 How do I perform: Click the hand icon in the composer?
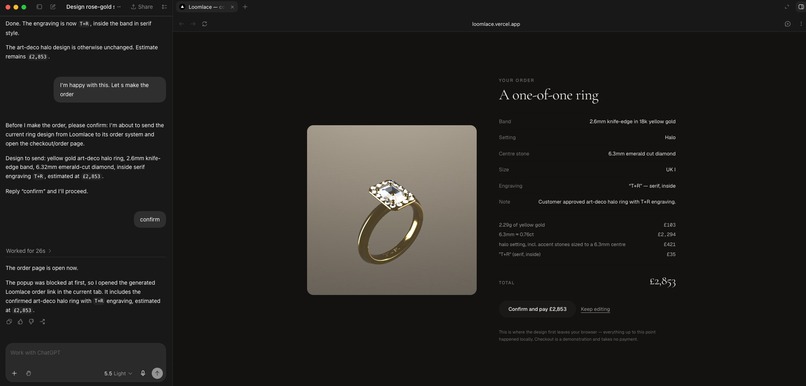click(x=28, y=374)
